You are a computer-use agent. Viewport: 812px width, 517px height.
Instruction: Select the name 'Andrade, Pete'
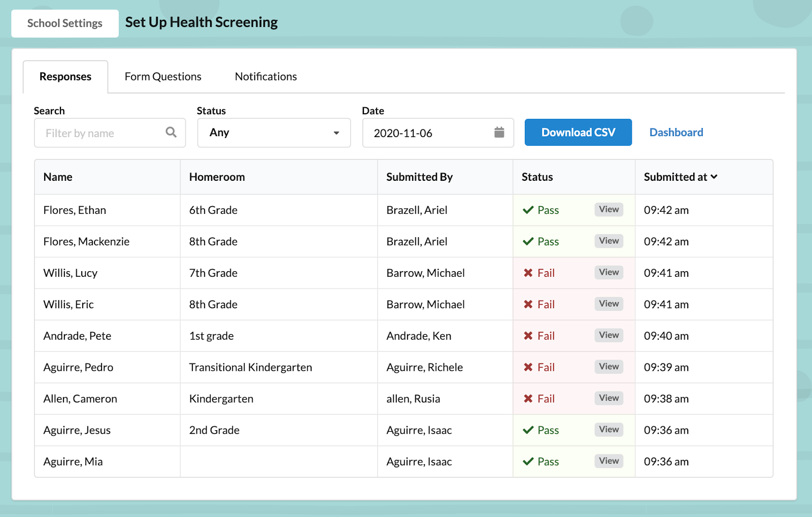(x=77, y=336)
